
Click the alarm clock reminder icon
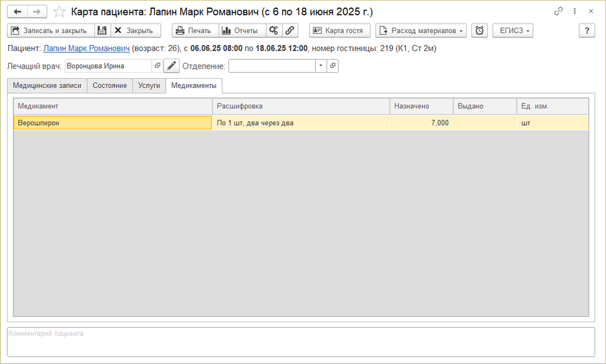[479, 31]
